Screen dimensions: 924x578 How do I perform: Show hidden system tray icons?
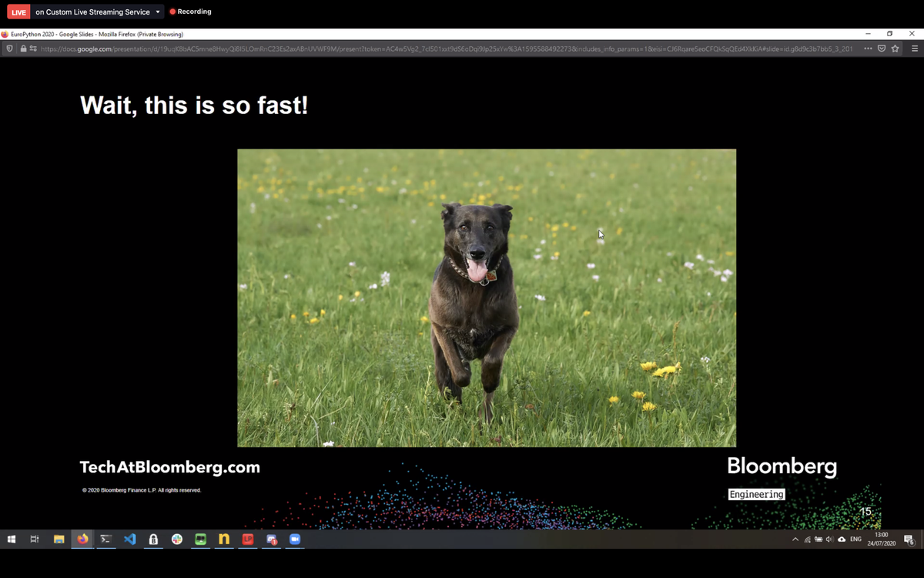(795, 539)
